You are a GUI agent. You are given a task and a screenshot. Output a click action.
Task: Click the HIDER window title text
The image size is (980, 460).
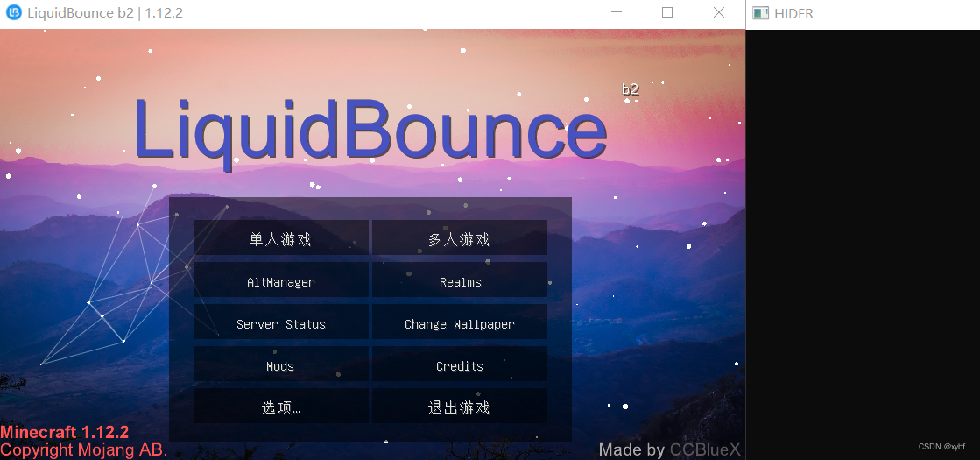coord(793,13)
